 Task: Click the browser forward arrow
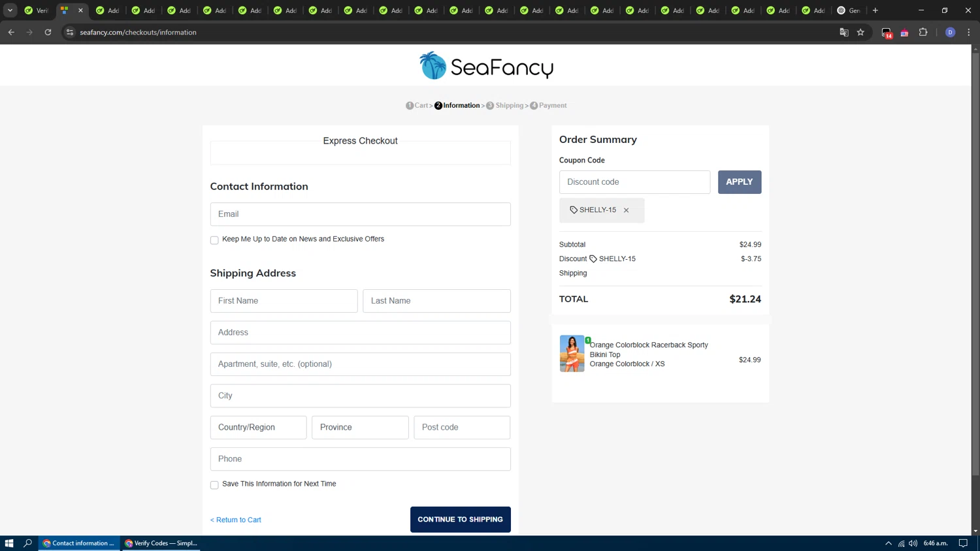pos(29,32)
